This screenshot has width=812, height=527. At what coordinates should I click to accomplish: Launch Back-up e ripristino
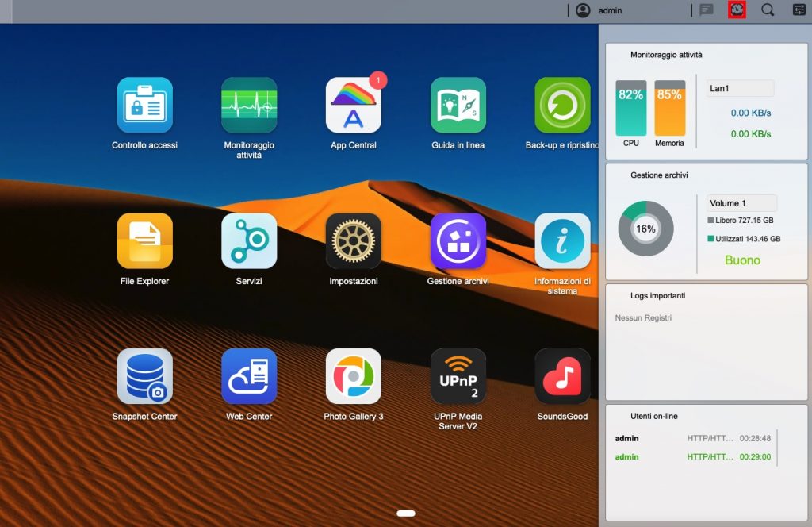[562, 105]
